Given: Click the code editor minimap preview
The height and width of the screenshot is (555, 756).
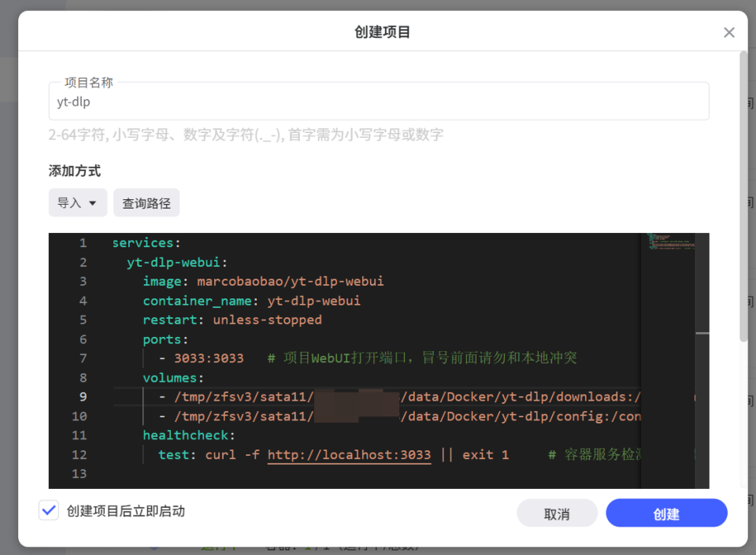Looking at the screenshot, I should pos(671,241).
